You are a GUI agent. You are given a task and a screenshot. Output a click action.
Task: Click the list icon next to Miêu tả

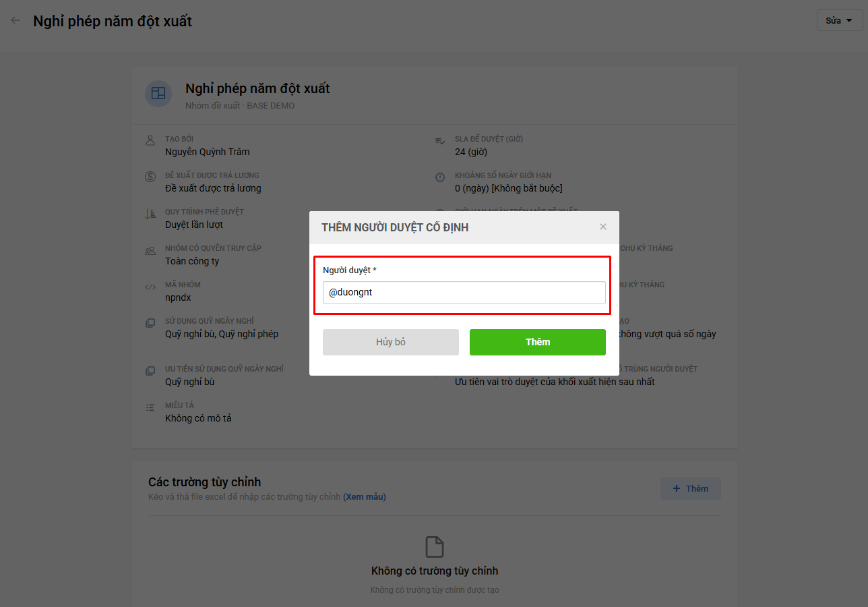coord(150,407)
